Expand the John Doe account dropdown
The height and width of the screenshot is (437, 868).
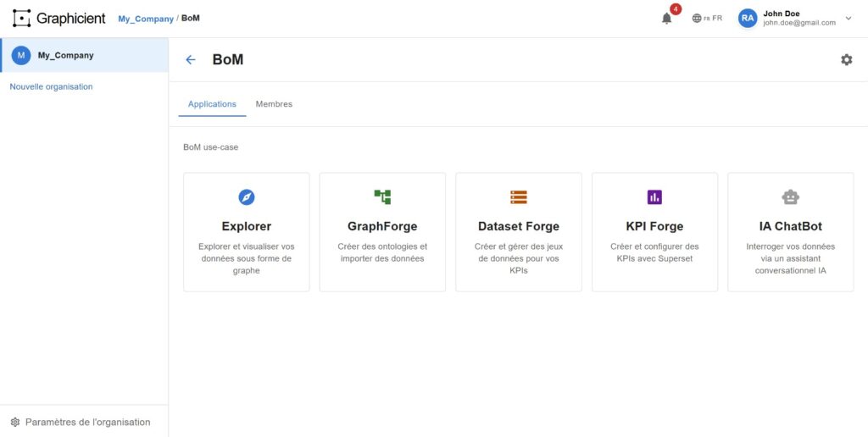coord(849,19)
